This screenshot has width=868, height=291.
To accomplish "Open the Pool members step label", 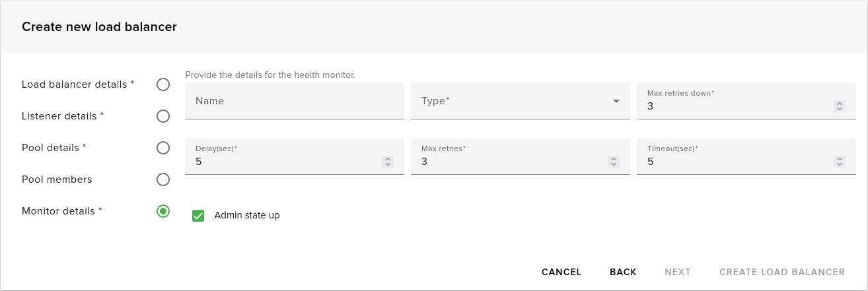I will point(57,179).
